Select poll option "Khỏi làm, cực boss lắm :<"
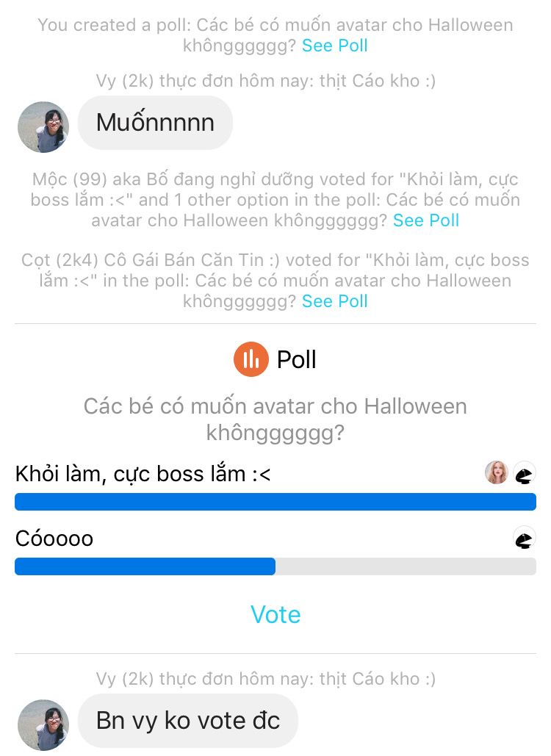The height and width of the screenshot is (756, 551). tap(143, 474)
